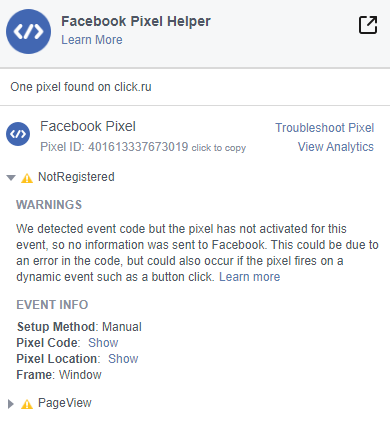
Task: Expand the PageView event arrow
Action: 11,404
